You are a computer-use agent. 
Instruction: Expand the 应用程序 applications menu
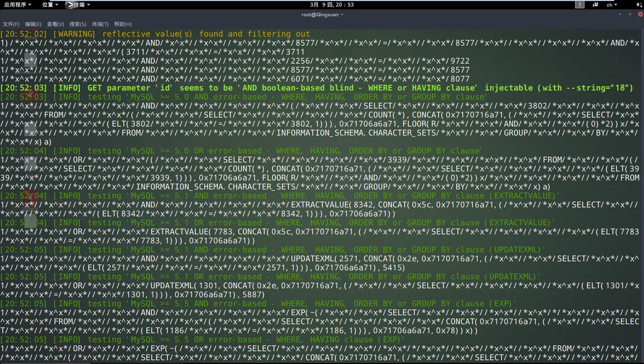pyautogui.click(x=18, y=4)
